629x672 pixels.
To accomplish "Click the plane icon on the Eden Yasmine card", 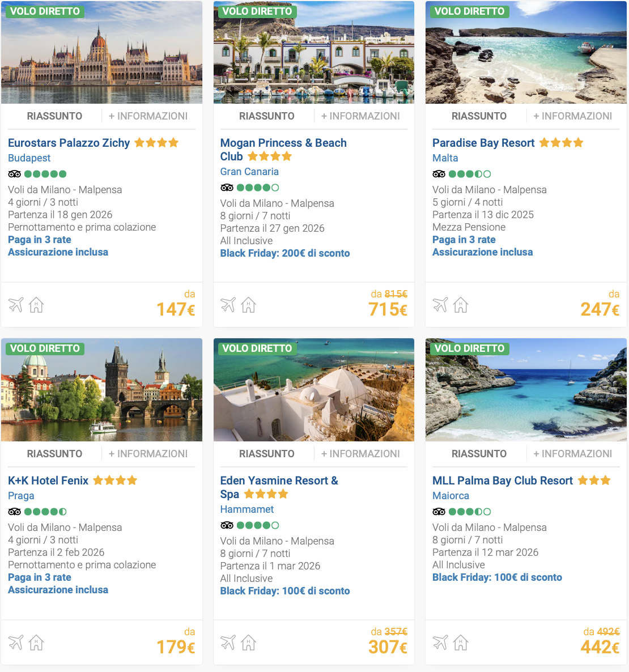I will [228, 643].
